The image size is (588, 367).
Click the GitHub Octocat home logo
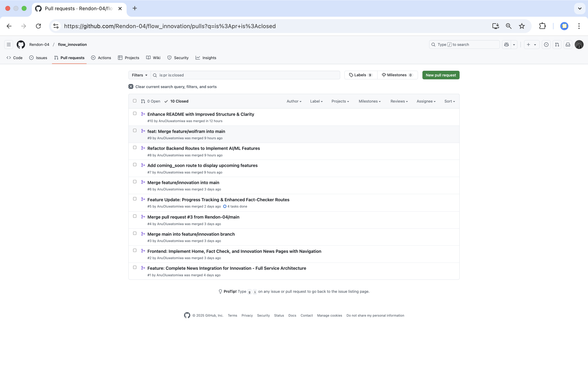[x=21, y=44]
